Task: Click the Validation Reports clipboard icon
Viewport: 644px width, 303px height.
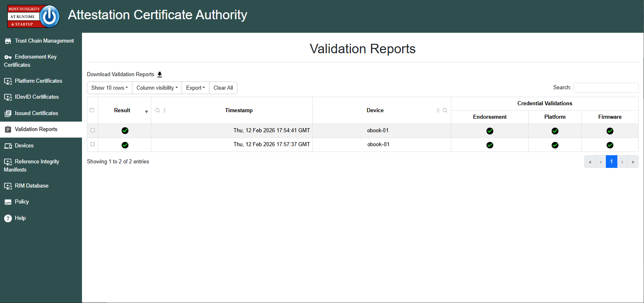Action: [8, 129]
